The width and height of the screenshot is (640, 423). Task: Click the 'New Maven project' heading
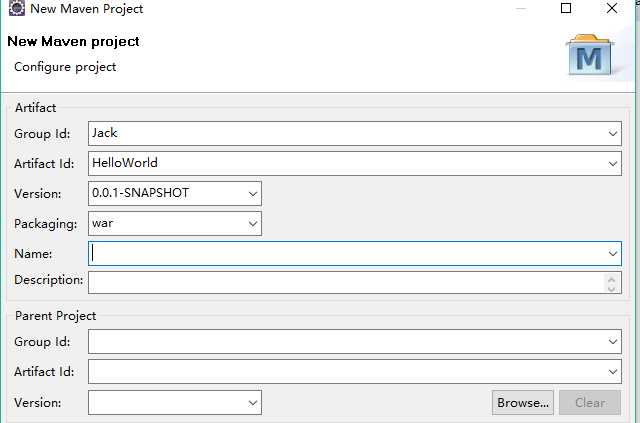tap(73, 42)
